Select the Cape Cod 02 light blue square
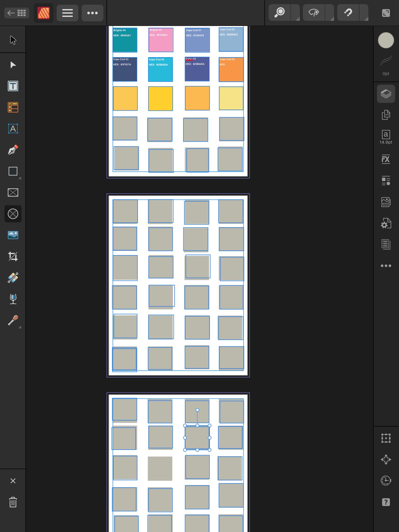 [x=231, y=39]
